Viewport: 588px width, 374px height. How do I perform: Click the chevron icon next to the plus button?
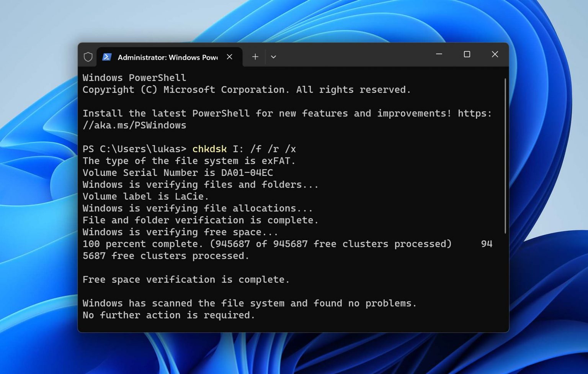pos(273,57)
